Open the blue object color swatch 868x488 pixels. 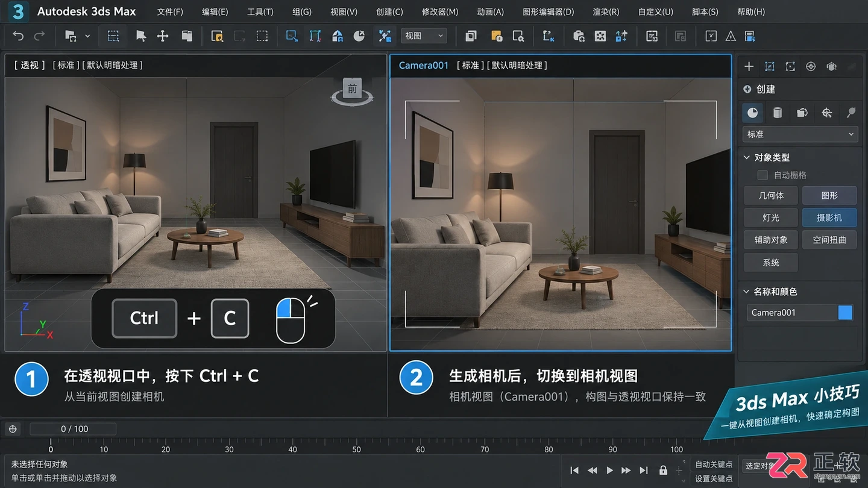(846, 312)
